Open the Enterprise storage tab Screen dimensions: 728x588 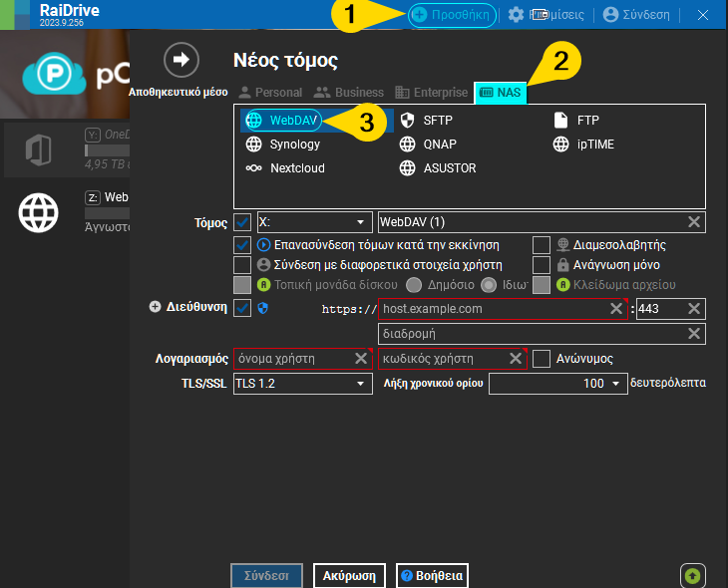click(x=432, y=93)
